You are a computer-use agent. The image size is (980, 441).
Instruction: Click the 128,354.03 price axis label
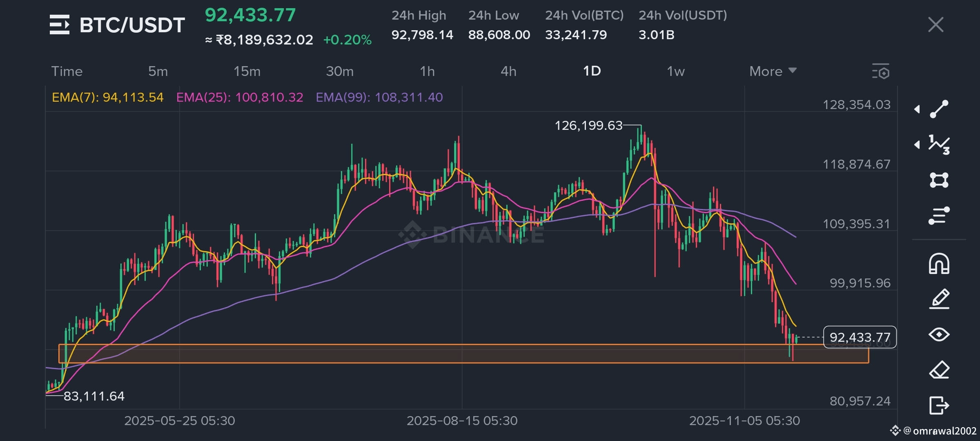tap(856, 105)
